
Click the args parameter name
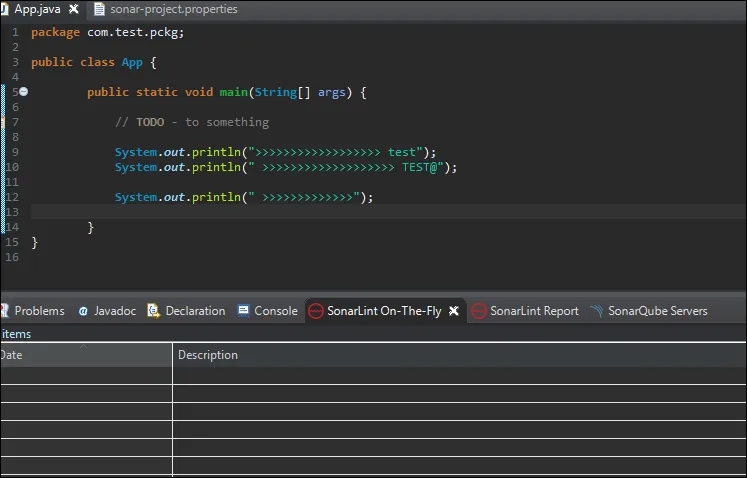click(x=332, y=92)
